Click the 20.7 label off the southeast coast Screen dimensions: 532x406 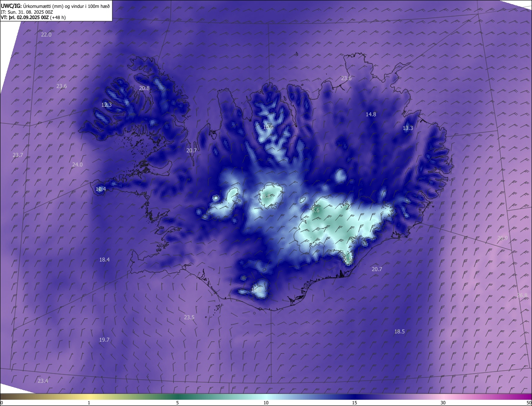pyautogui.click(x=377, y=269)
